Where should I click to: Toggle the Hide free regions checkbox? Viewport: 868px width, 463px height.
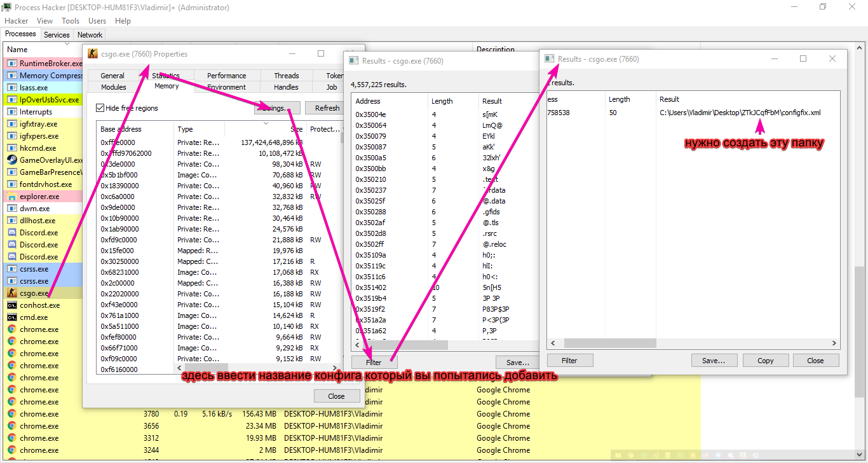pos(100,108)
